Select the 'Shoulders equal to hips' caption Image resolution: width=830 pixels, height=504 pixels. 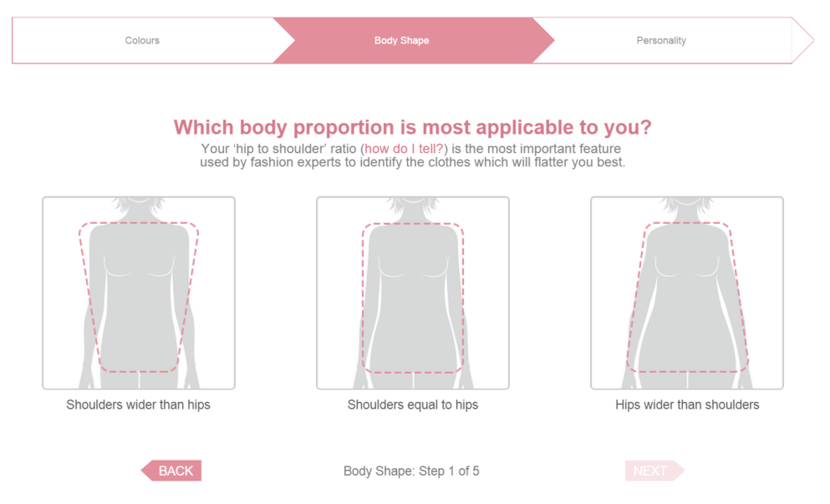click(x=413, y=405)
